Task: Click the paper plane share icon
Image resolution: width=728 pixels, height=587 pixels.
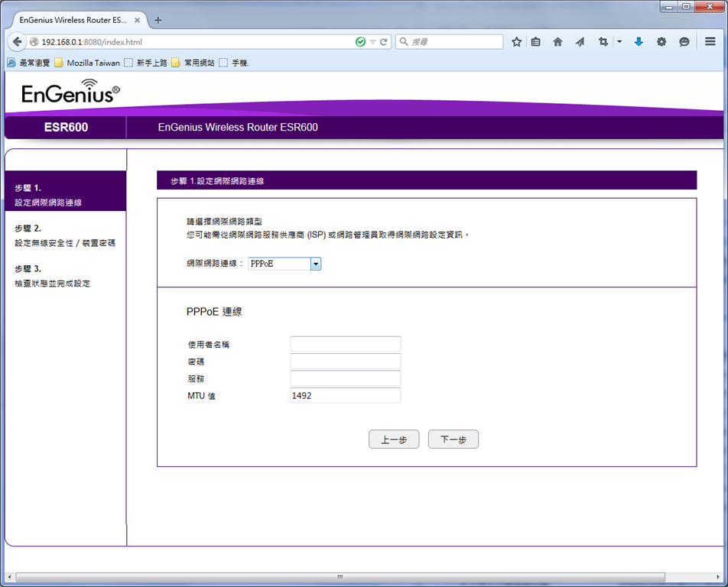Action: pyautogui.click(x=580, y=42)
